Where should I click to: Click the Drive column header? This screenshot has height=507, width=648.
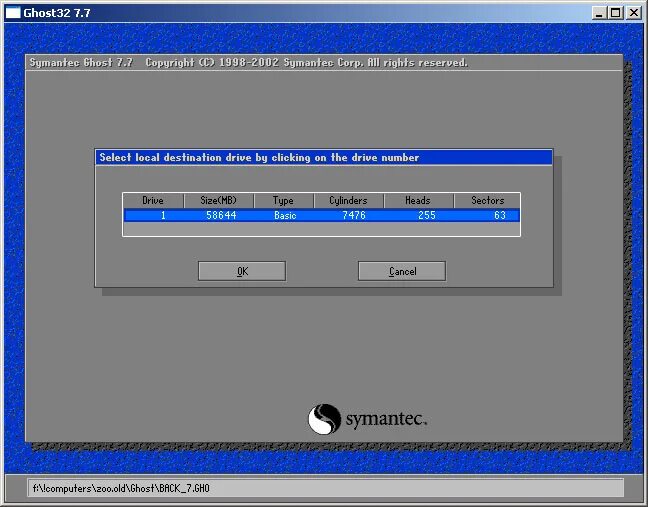click(x=153, y=200)
